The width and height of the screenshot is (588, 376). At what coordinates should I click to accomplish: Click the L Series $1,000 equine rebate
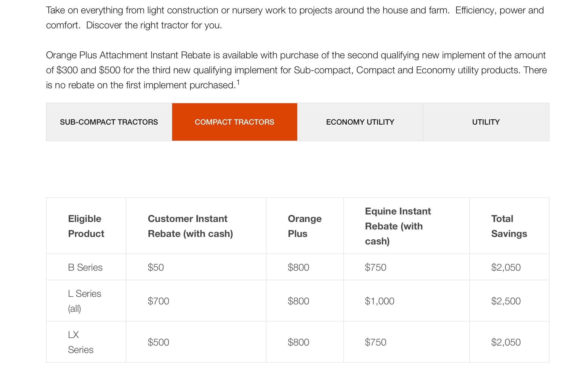[380, 301]
